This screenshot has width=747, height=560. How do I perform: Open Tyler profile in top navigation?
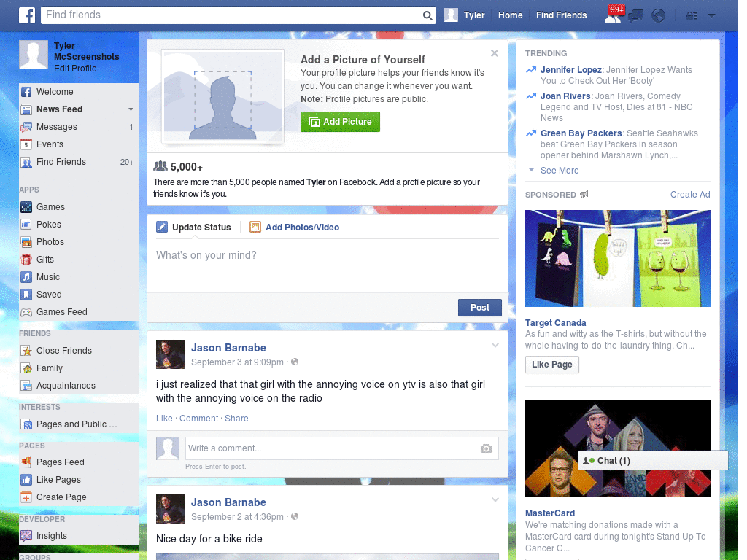click(x=465, y=15)
